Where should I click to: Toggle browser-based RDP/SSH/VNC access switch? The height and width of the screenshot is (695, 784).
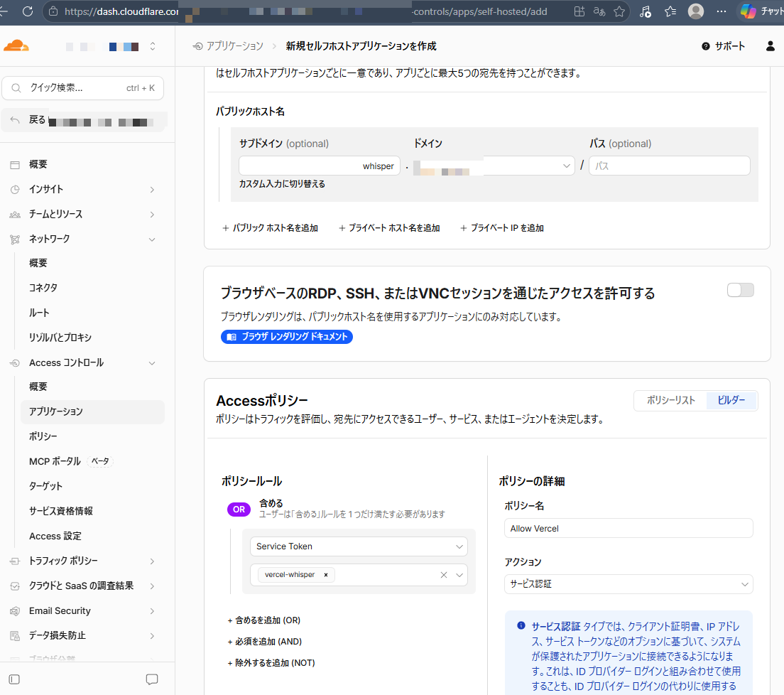click(741, 290)
